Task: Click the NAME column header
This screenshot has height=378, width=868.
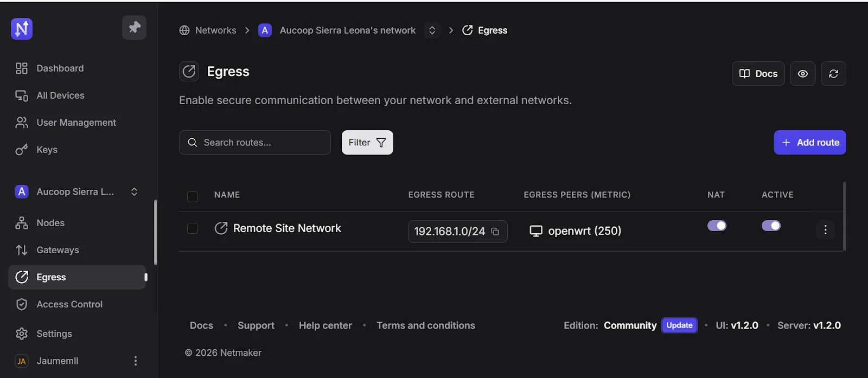Action: click(x=227, y=195)
